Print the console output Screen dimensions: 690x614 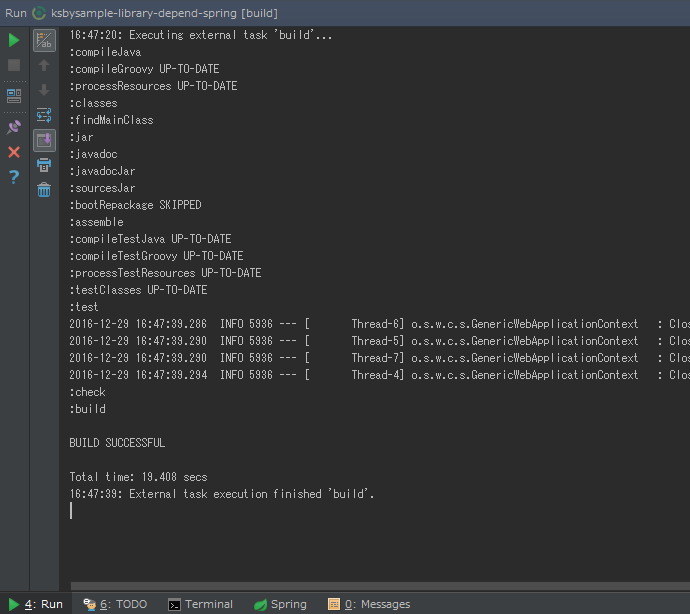(44, 165)
